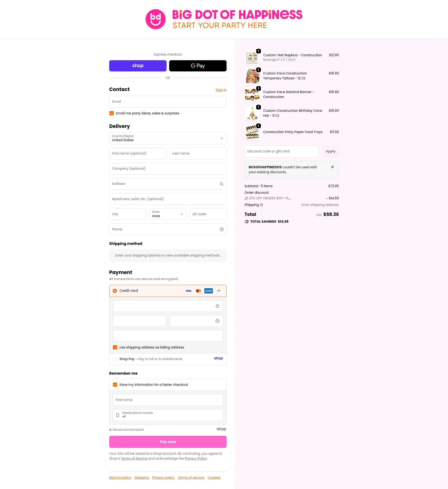
Task: Click the +5 more card types badge
Action: click(218, 291)
